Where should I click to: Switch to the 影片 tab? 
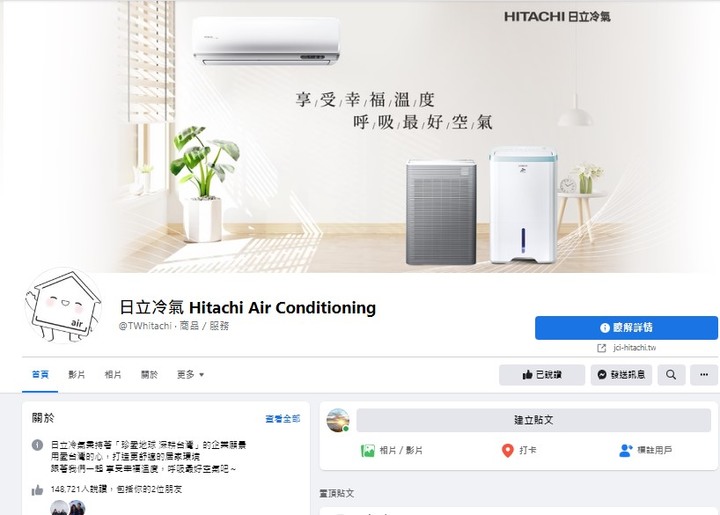[x=77, y=375]
